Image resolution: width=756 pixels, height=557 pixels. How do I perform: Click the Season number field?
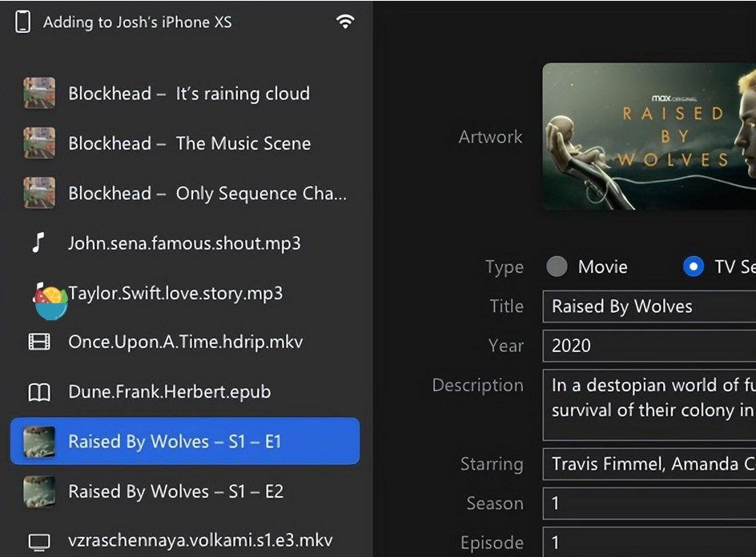(x=649, y=503)
